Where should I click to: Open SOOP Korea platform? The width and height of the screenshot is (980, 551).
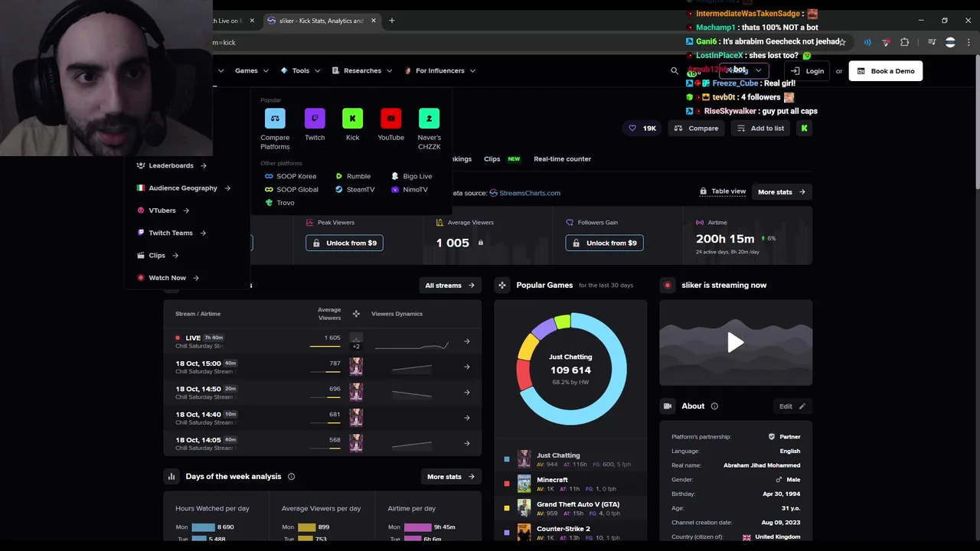tap(290, 176)
